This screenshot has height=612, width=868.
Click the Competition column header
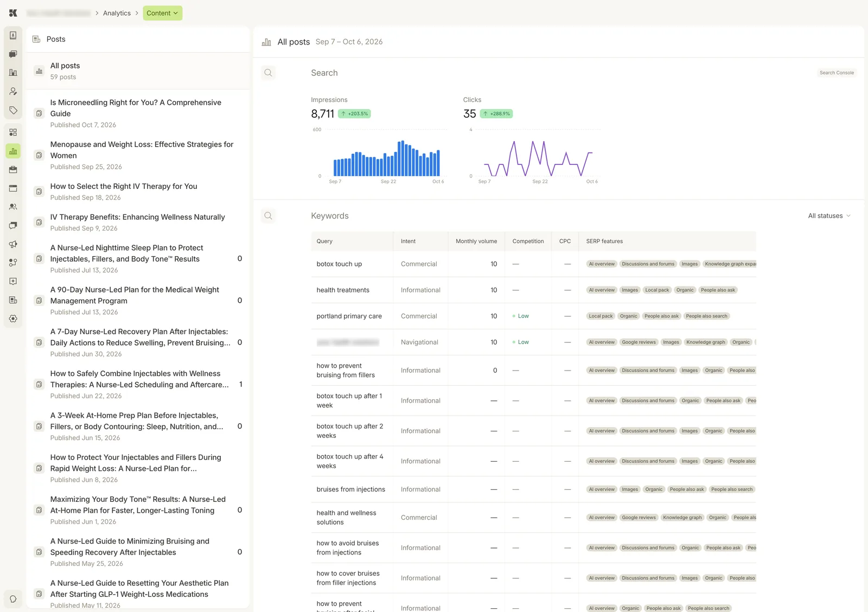tap(528, 241)
